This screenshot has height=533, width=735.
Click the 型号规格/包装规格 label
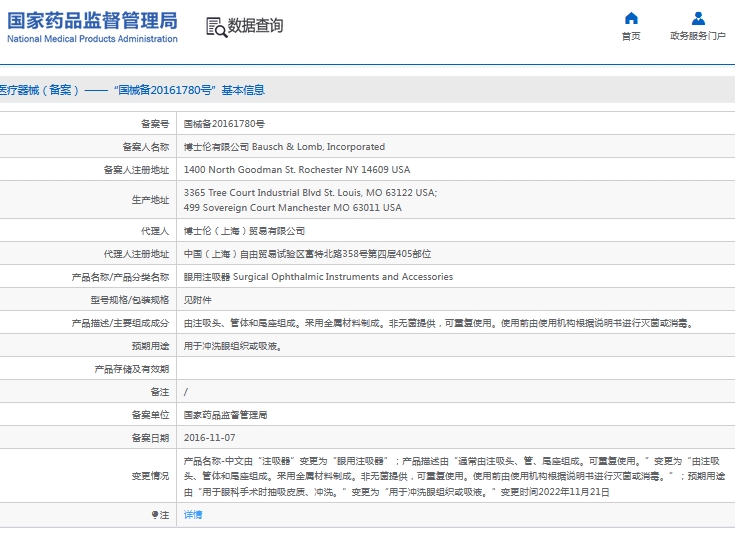(130, 300)
